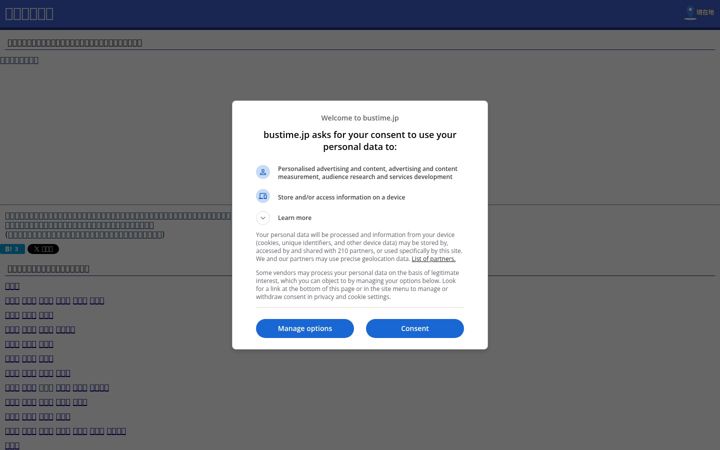Click the 'Store and/or access information on a device' text
The height and width of the screenshot is (450, 720).
point(341,197)
